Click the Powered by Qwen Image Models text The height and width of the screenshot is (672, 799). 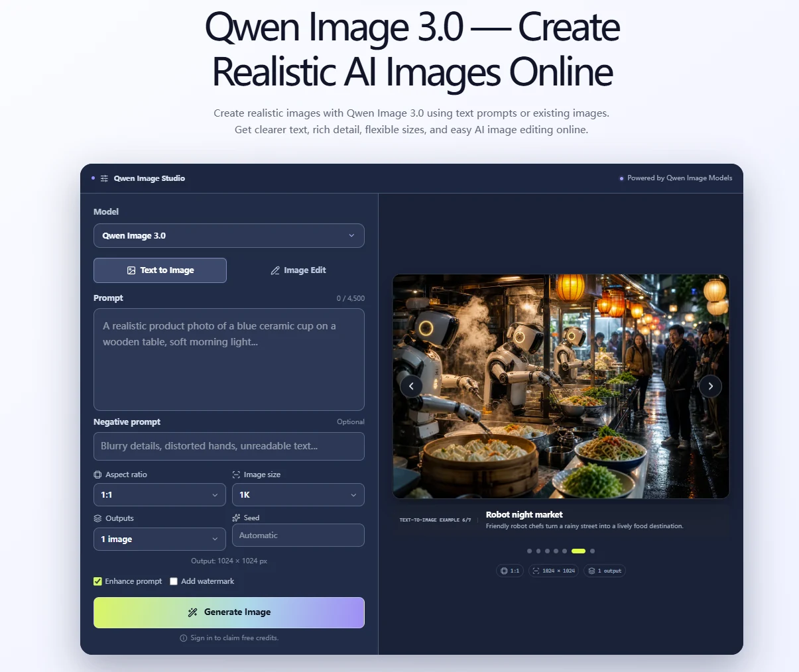point(680,178)
